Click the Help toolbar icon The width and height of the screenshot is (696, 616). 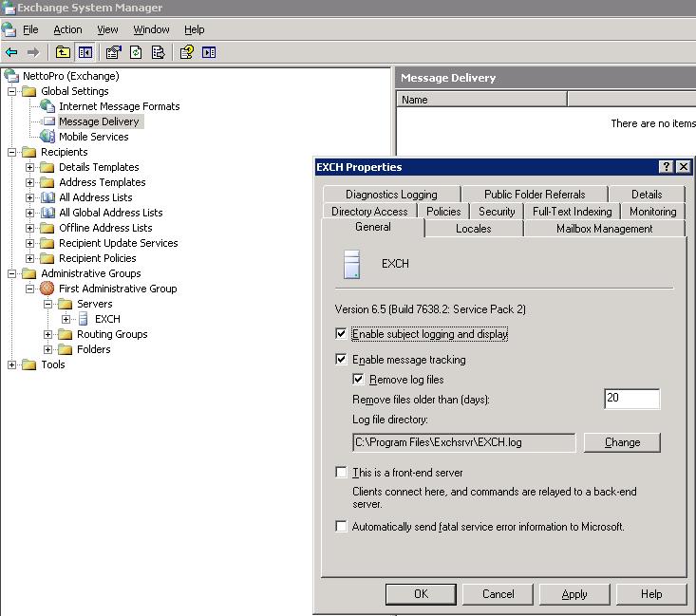click(187, 52)
